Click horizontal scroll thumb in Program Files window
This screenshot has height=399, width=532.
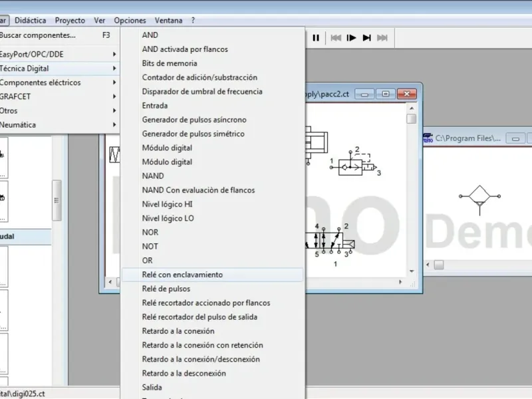coord(439,265)
